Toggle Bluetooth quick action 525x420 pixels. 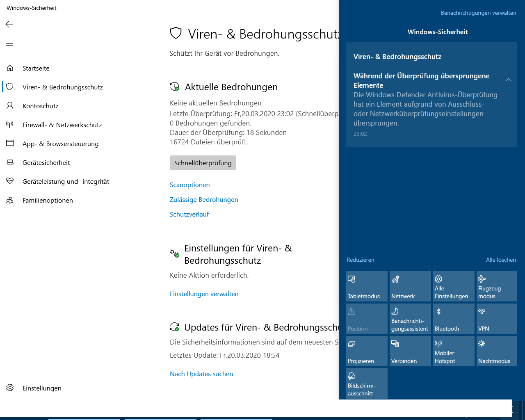coord(454,319)
